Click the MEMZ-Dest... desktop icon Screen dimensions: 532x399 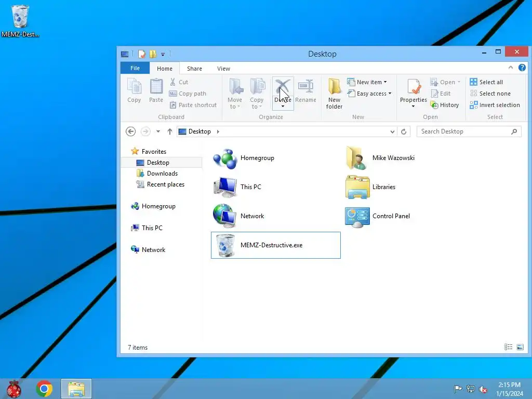(x=20, y=21)
